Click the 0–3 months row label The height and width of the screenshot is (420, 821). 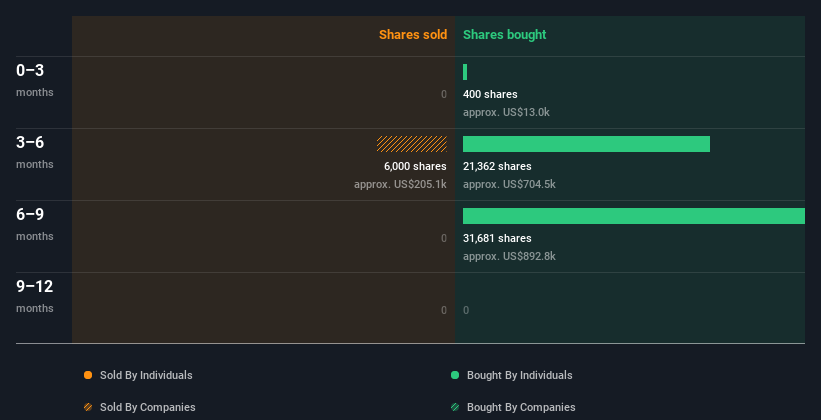tap(35, 80)
